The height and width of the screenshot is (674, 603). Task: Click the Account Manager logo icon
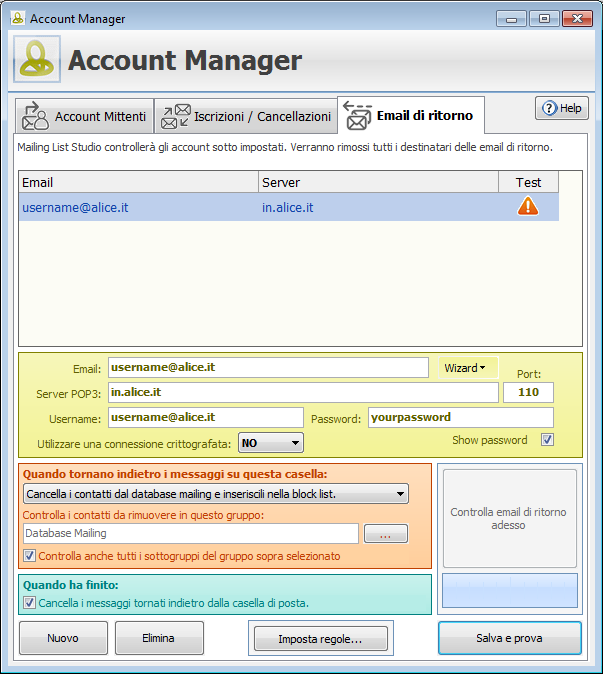coord(37,60)
